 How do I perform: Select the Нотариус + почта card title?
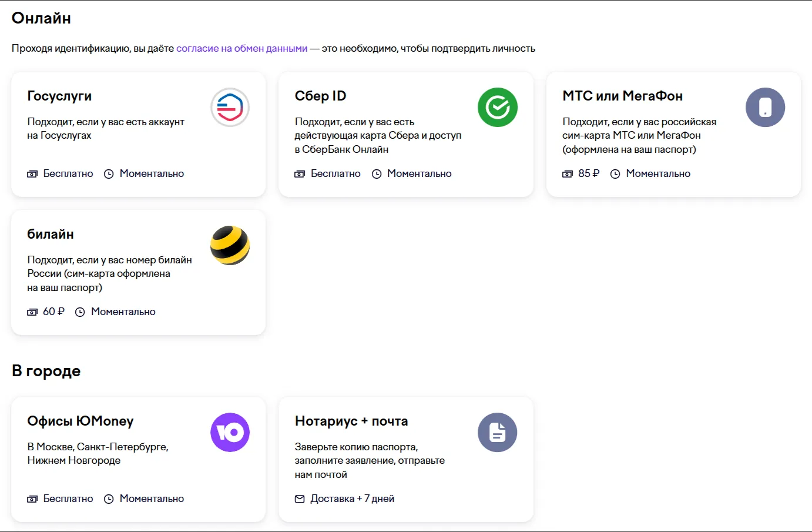coord(351,421)
